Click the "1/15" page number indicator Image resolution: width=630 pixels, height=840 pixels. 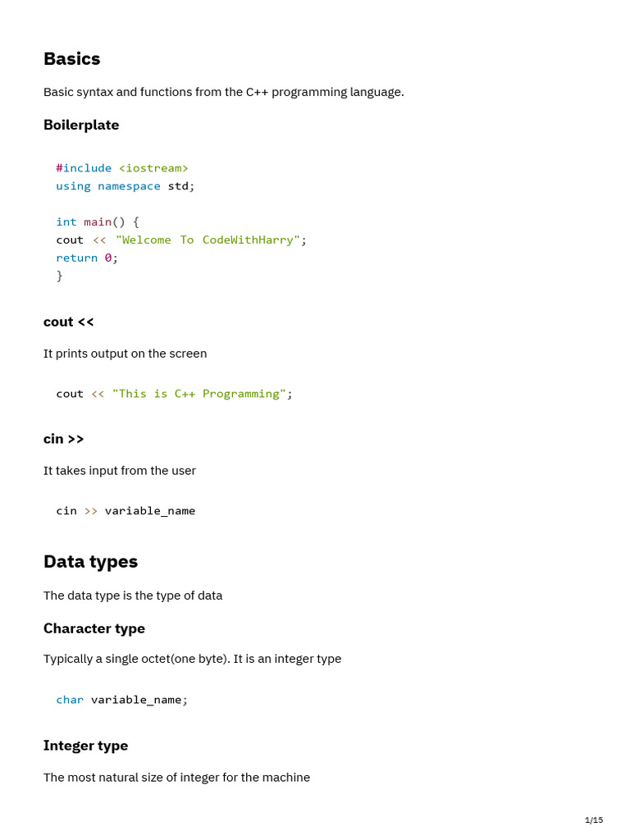point(594,820)
